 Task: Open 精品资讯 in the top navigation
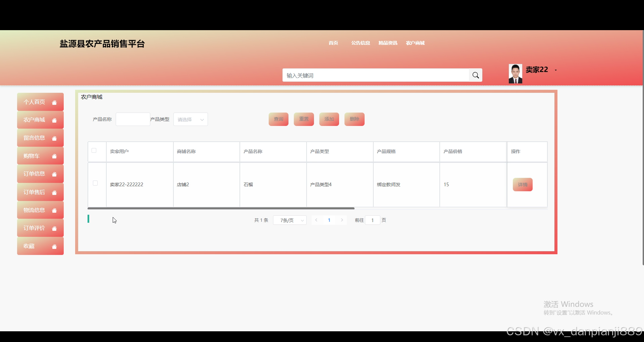tap(388, 43)
